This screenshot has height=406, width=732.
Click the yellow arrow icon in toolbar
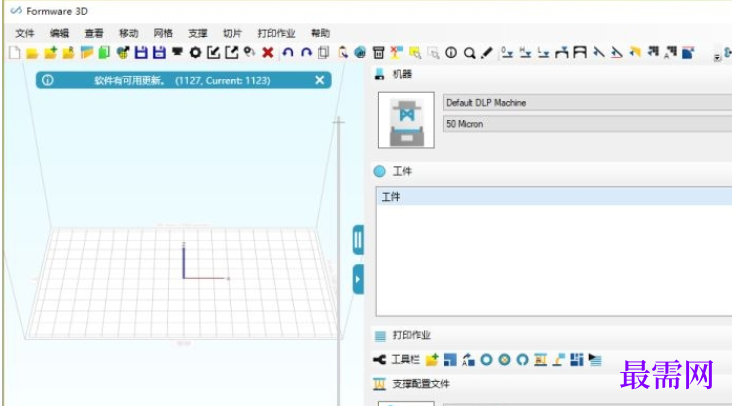point(635,52)
